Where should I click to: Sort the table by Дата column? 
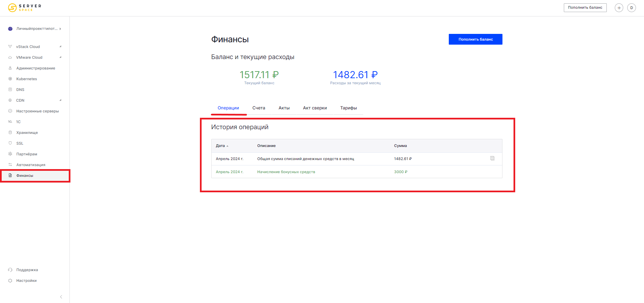click(x=222, y=146)
